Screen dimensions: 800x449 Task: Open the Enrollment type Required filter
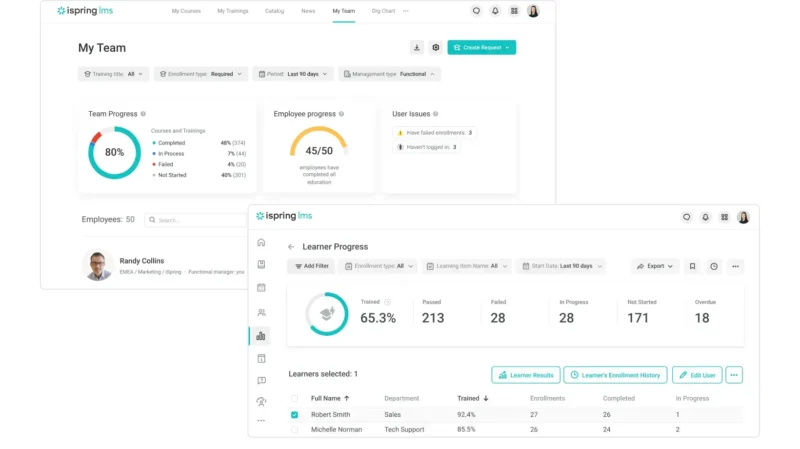(x=201, y=74)
